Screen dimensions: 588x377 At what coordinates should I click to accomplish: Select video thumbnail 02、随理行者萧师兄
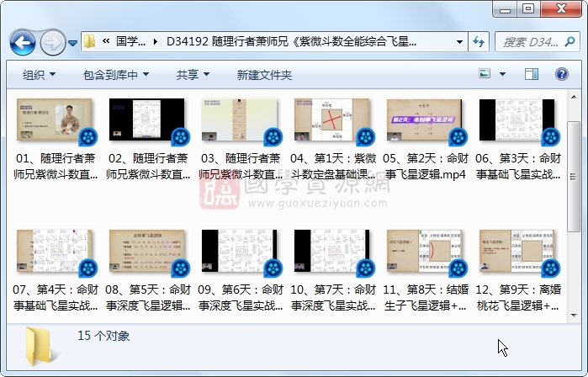146,119
